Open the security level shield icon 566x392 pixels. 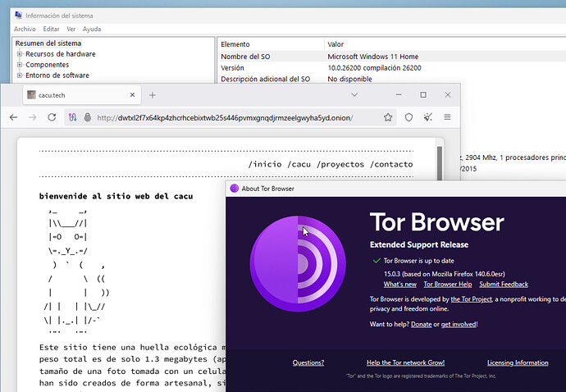(x=409, y=117)
